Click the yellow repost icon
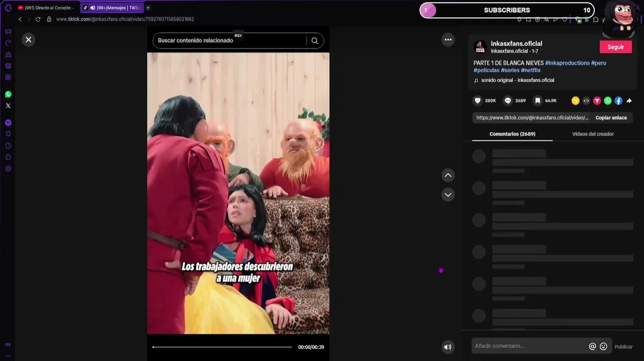The image size is (644, 361). tap(575, 101)
